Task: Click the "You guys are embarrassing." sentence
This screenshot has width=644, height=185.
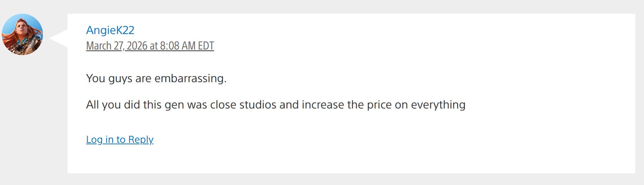Action: click(x=156, y=78)
